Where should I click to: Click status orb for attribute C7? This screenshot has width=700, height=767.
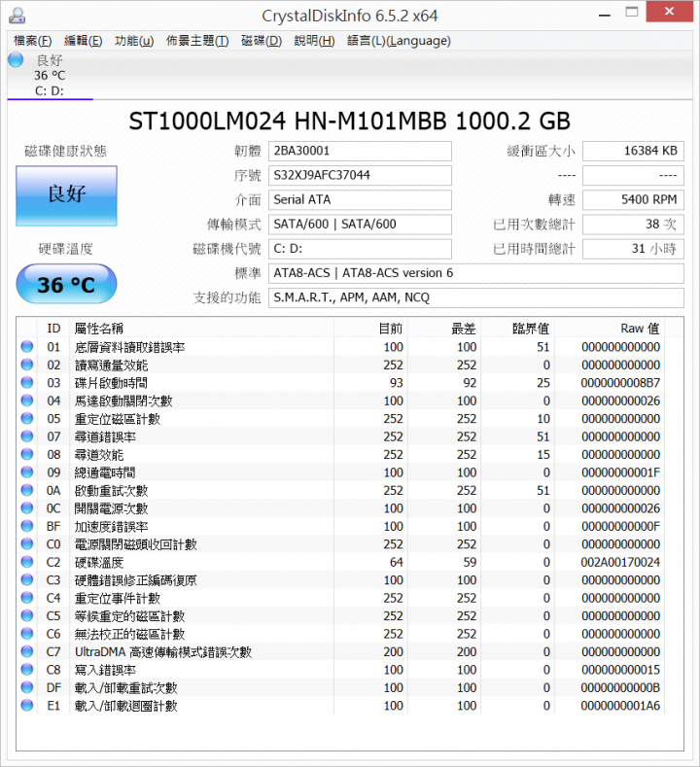click(27, 651)
